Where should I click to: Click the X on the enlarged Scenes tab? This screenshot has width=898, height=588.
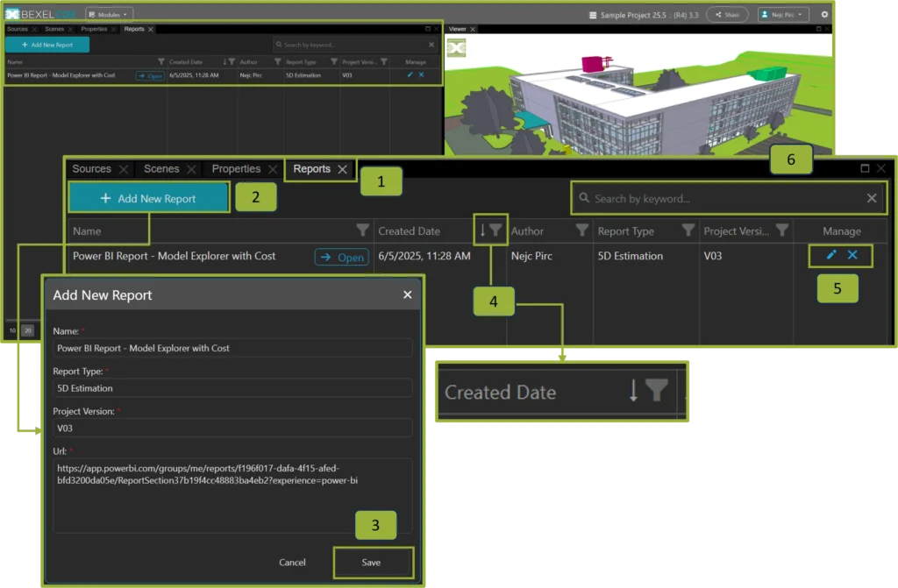pyautogui.click(x=191, y=169)
